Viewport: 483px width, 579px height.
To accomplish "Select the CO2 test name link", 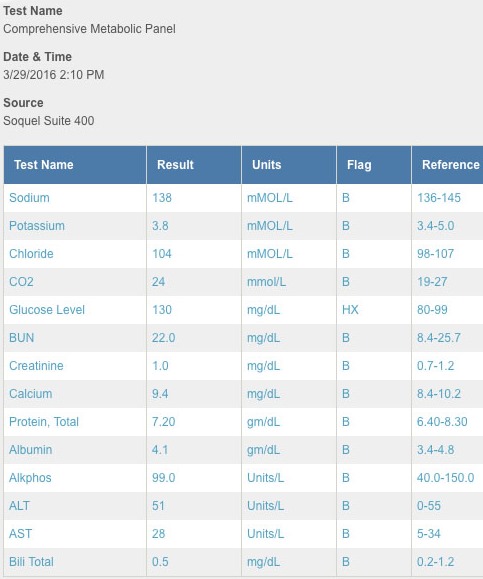I will click(x=21, y=282).
